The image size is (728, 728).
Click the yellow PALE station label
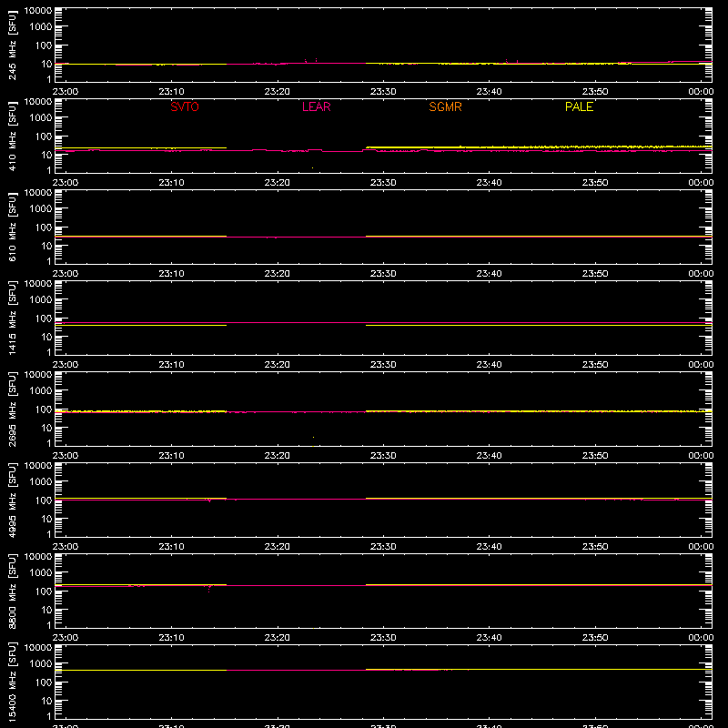point(579,106)
